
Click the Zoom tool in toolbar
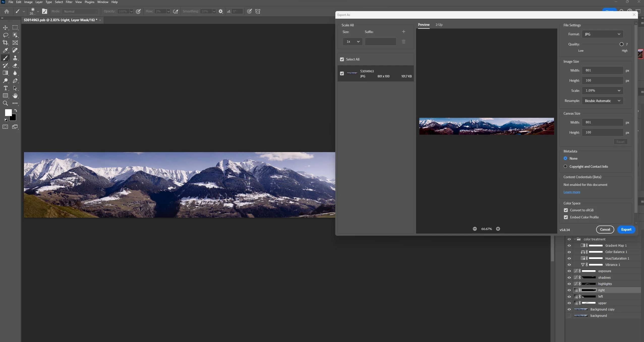5,103
